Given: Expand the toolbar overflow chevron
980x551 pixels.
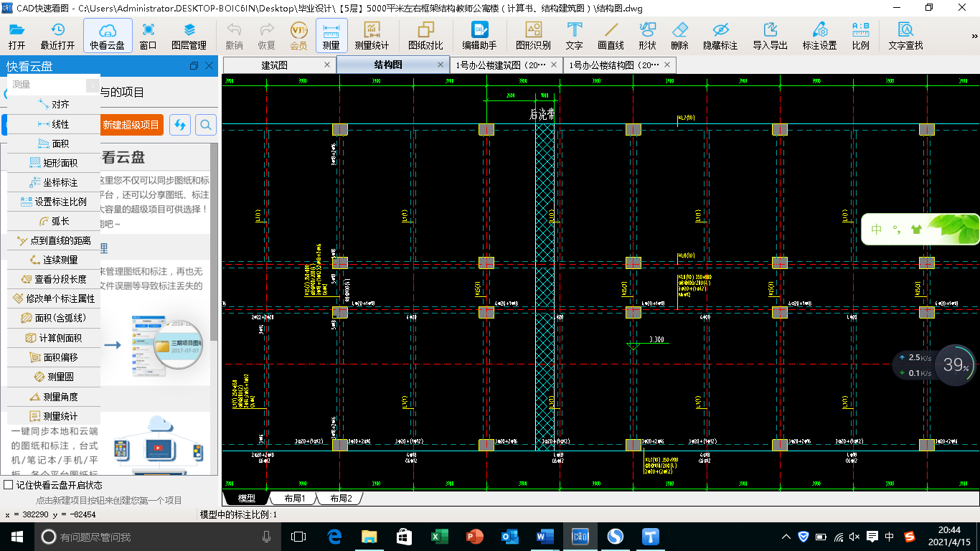Looking at the screenshot, I should pos(974,36).
